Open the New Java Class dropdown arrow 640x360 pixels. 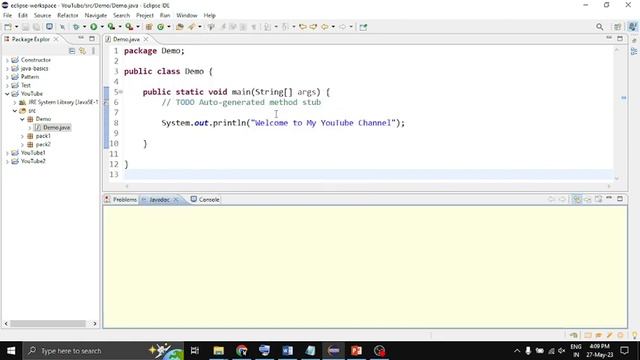(169, 27)
